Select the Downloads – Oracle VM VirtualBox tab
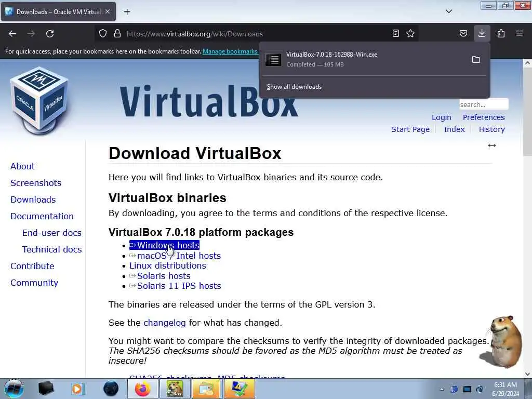 tap(58, 12)
